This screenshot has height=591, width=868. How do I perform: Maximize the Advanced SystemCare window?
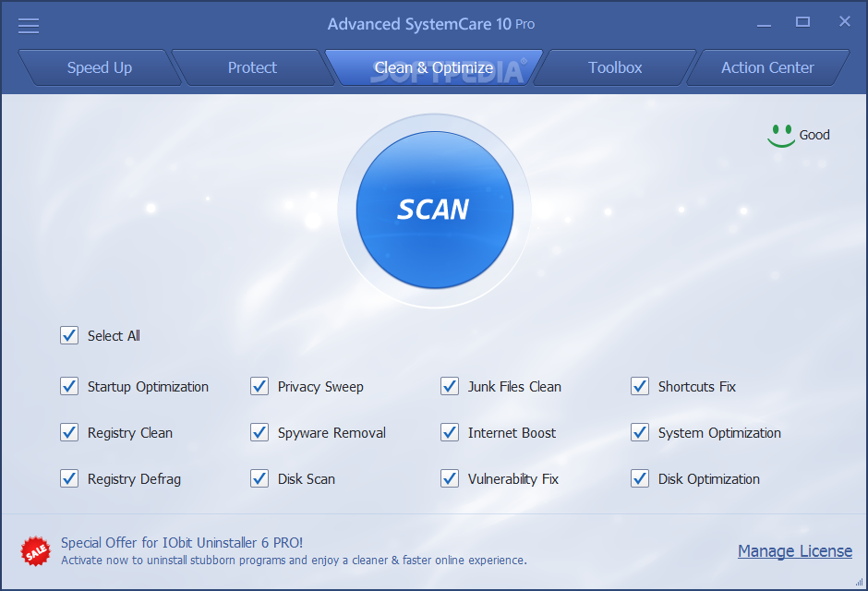[802, 22]
